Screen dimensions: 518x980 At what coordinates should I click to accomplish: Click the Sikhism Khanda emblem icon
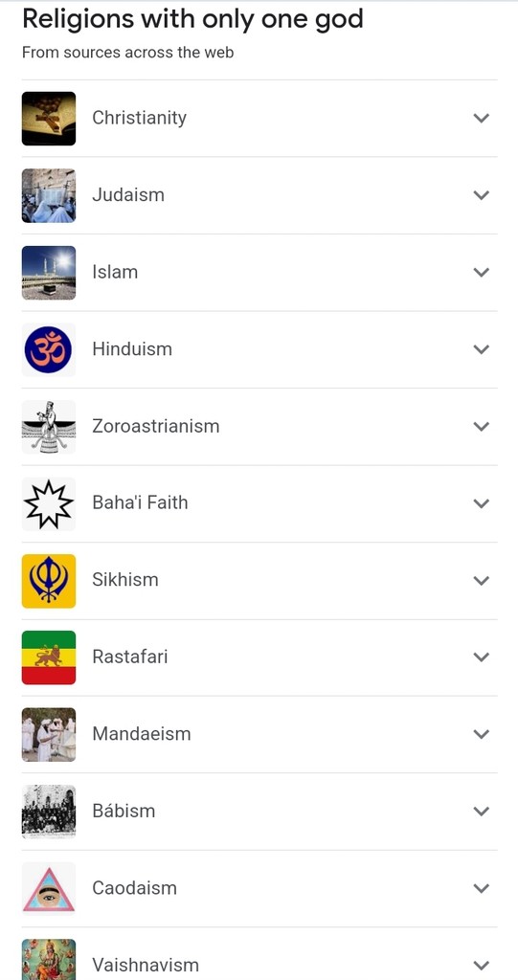(49, 581)
